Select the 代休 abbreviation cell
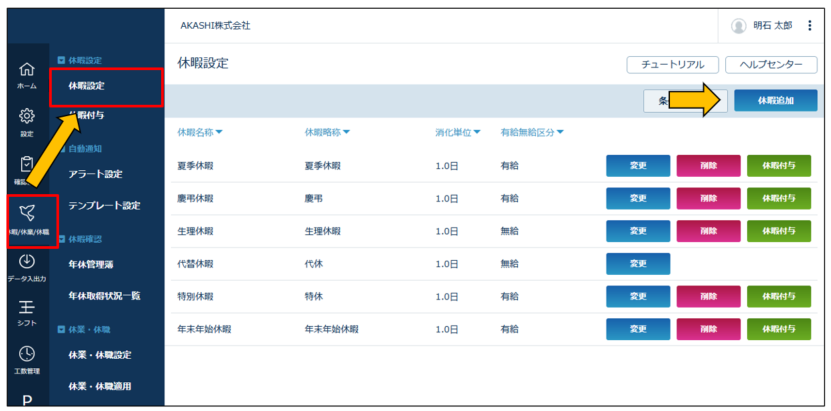 point(314,264)
